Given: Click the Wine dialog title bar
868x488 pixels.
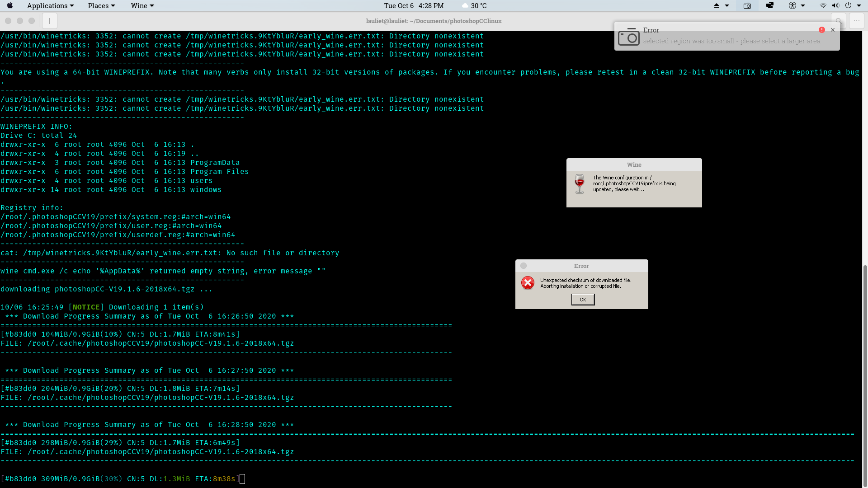Looking at the screenshot, I should [634, 164].
